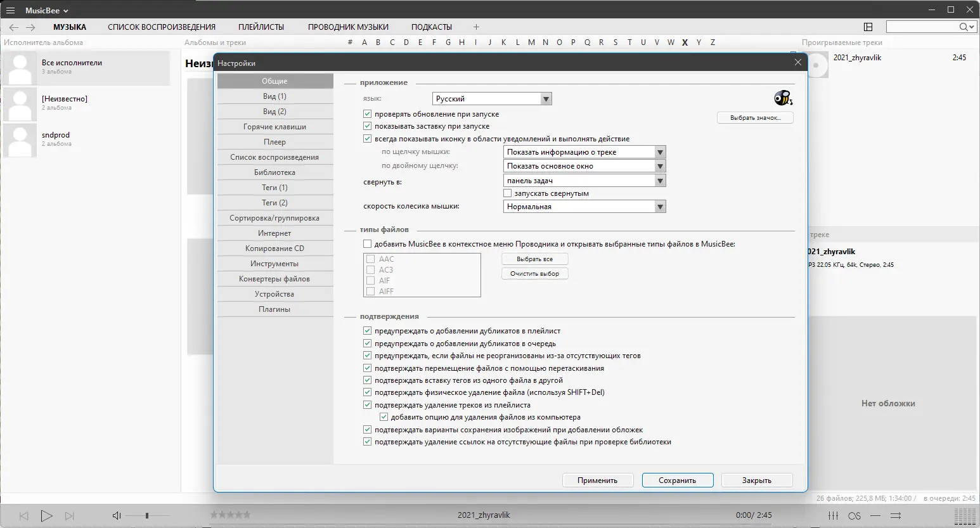Expand the MusicBee title dropdown arrow
Image resolution: width=980 pixels, height=528 pixels.
click(66, 11)
